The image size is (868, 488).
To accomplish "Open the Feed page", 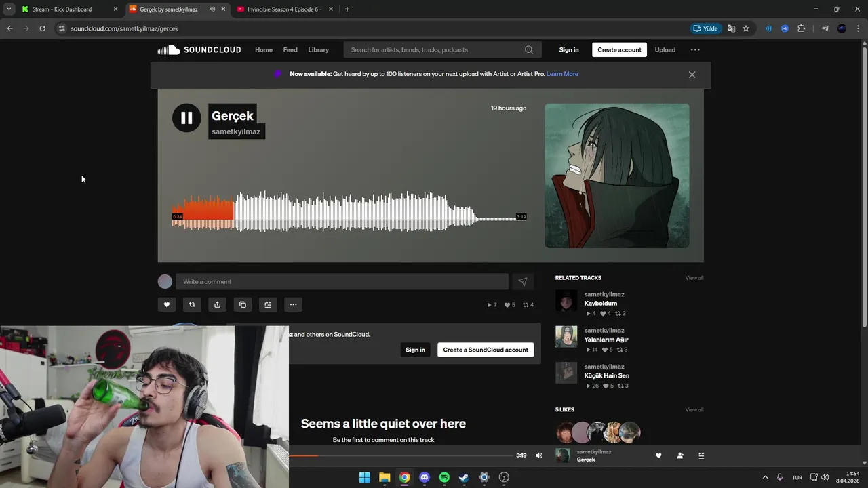I will 290,49.
